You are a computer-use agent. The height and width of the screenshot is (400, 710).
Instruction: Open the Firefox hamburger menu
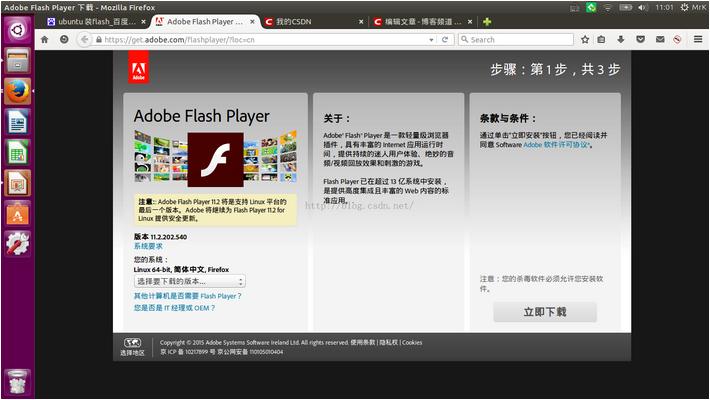coord(698,39)
